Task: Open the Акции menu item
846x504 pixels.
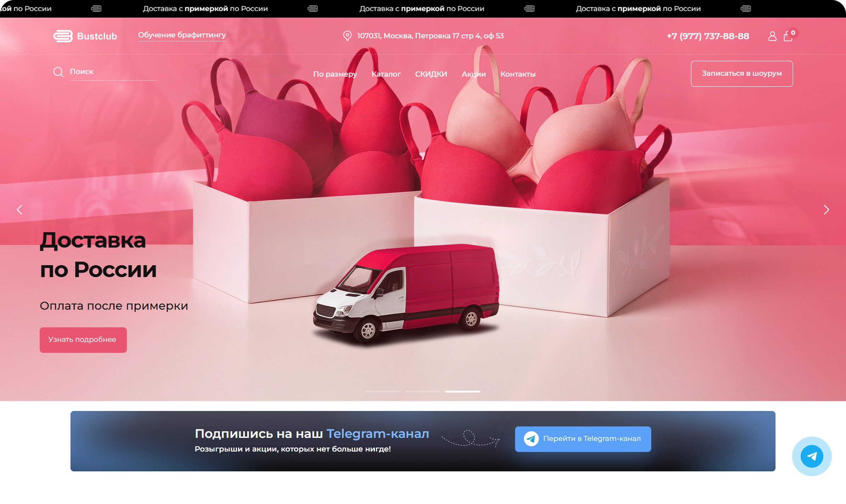Action: click(x=473, y=74)
